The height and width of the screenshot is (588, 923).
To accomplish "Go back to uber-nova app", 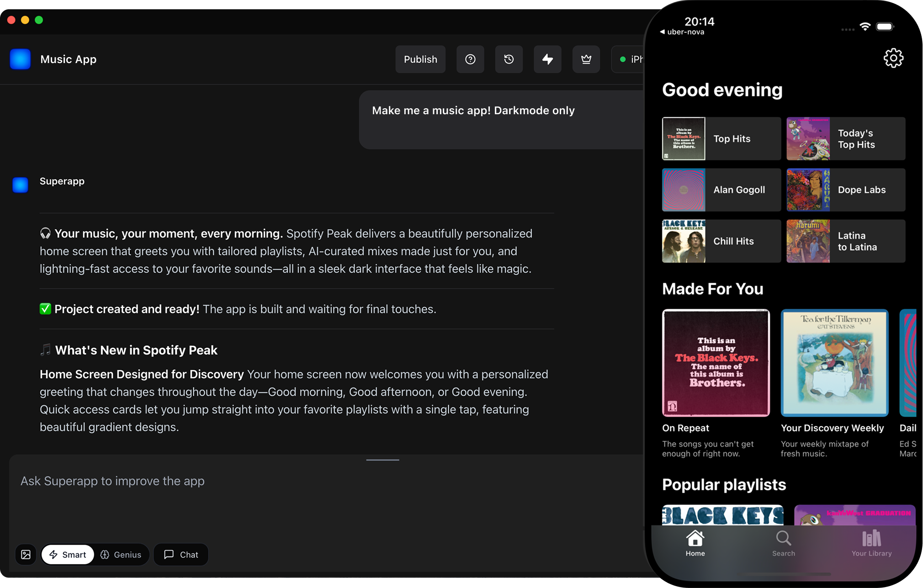I will point(682,32).
